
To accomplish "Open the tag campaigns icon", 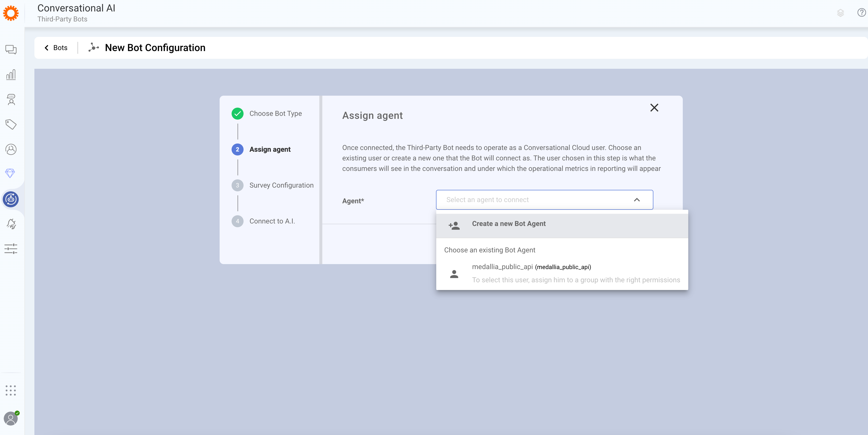I will 11,124.
